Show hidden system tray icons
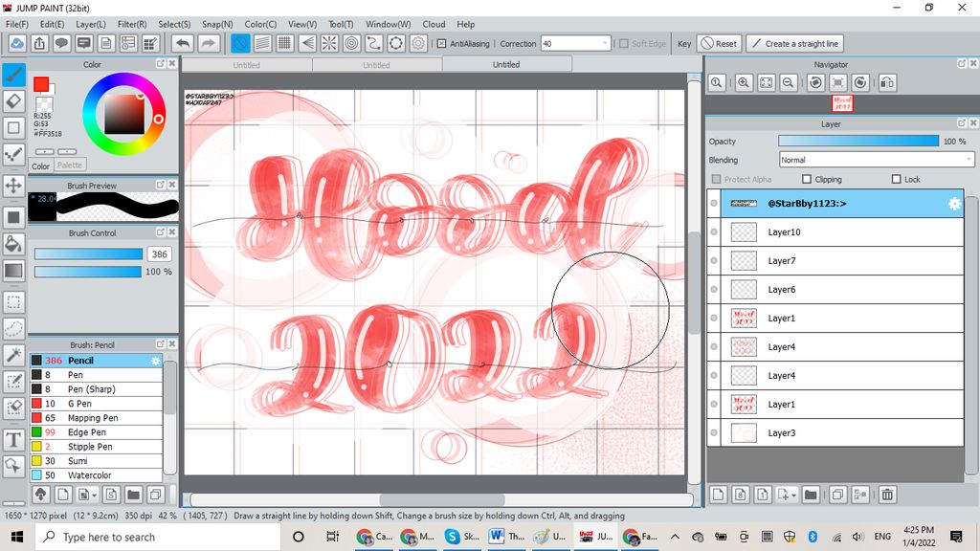Viewport: 980px width, 551px height. [x=675, y=537]
